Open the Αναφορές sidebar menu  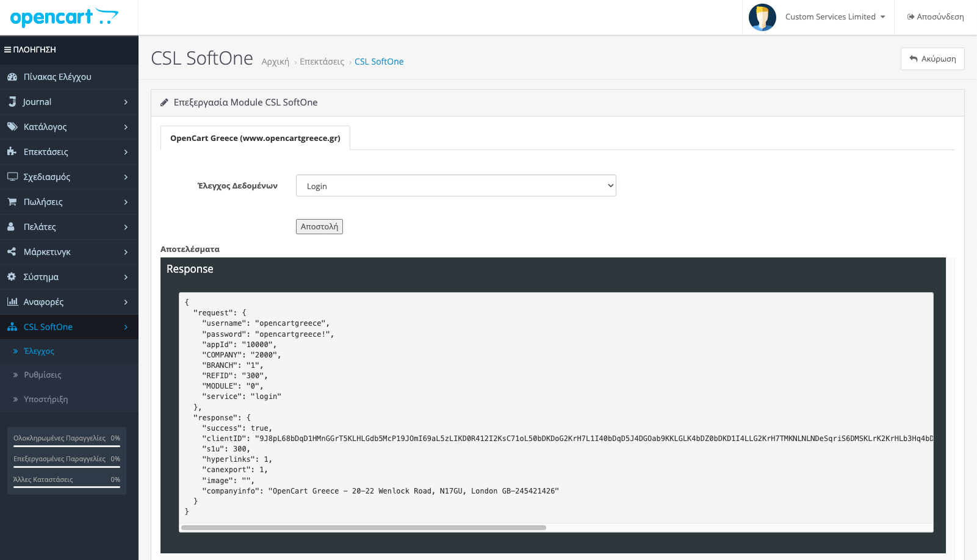(x=69, y=302)
